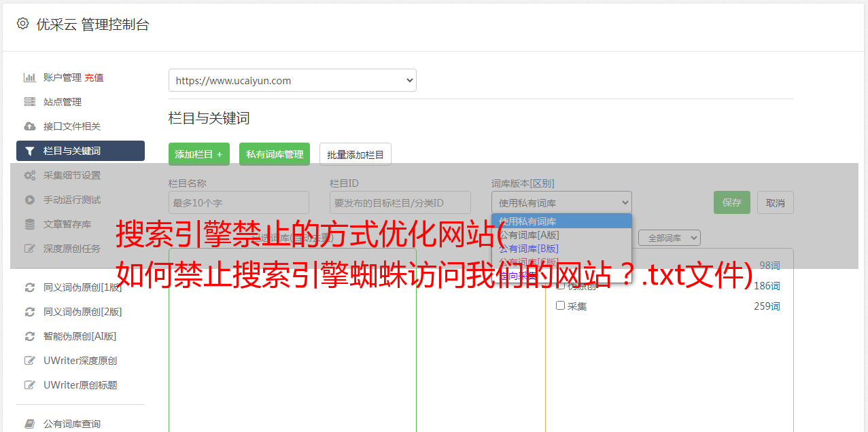Click the database icon beside 文章暂存库

(29, 224)
